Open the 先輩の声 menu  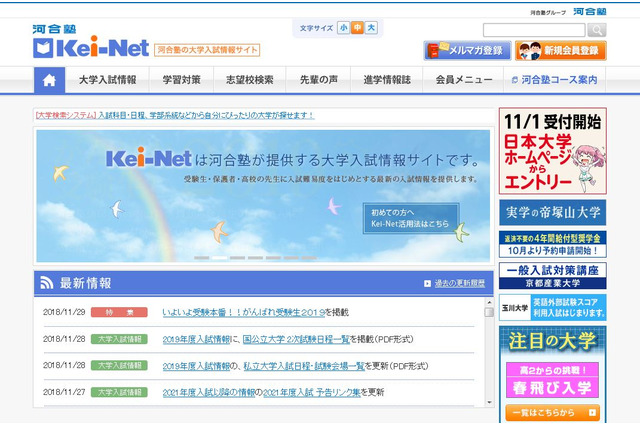pos(319,80)
